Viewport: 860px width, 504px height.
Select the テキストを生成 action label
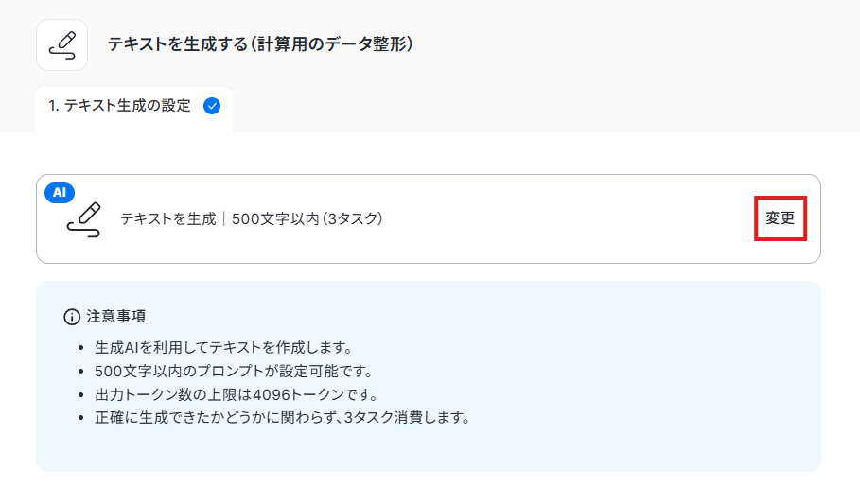167,218
